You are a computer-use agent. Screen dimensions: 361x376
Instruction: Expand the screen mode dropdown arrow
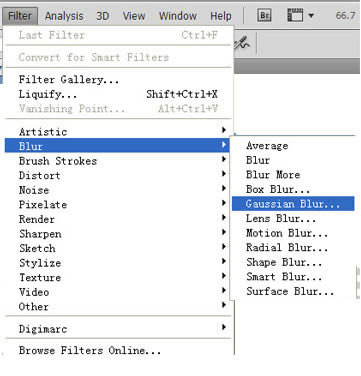click(x=311, y=16)
